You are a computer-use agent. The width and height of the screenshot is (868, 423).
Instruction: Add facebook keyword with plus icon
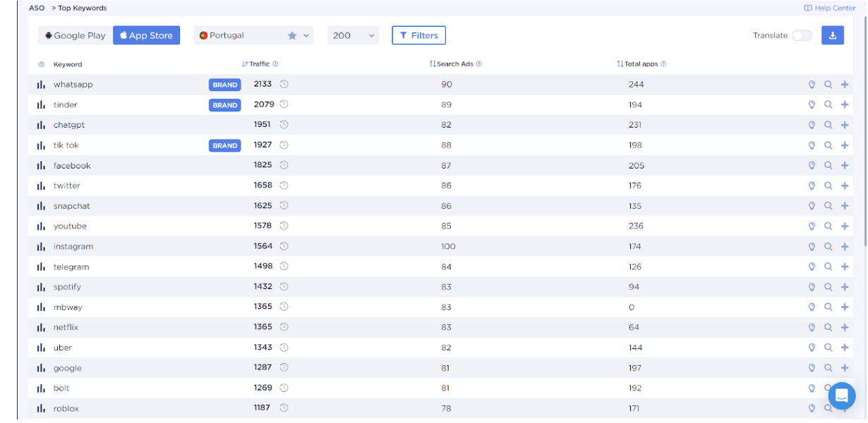click(x=845, y=166)
